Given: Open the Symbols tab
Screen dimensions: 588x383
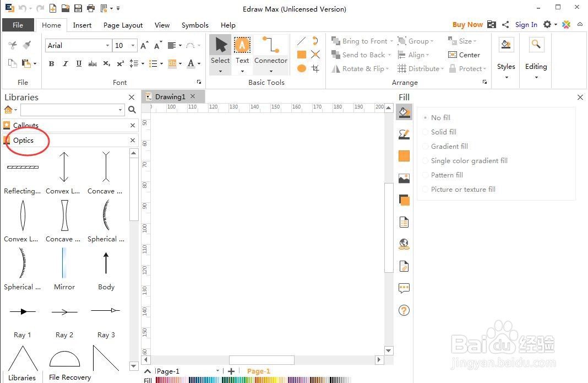Looking at the screenshot, I should [x=195, y=25].
